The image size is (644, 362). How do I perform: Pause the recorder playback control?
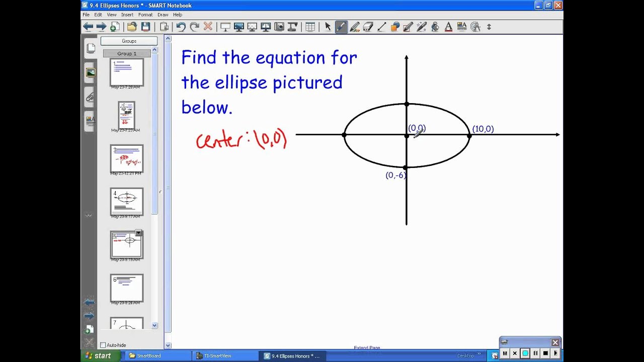click(535, 353)
